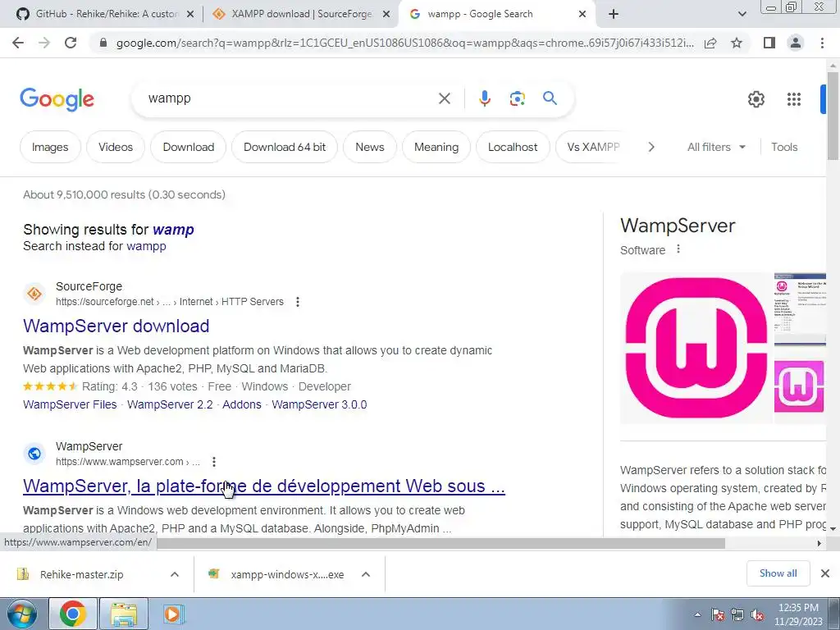Open xampp-windows exe download options

(x=366, y=574)
